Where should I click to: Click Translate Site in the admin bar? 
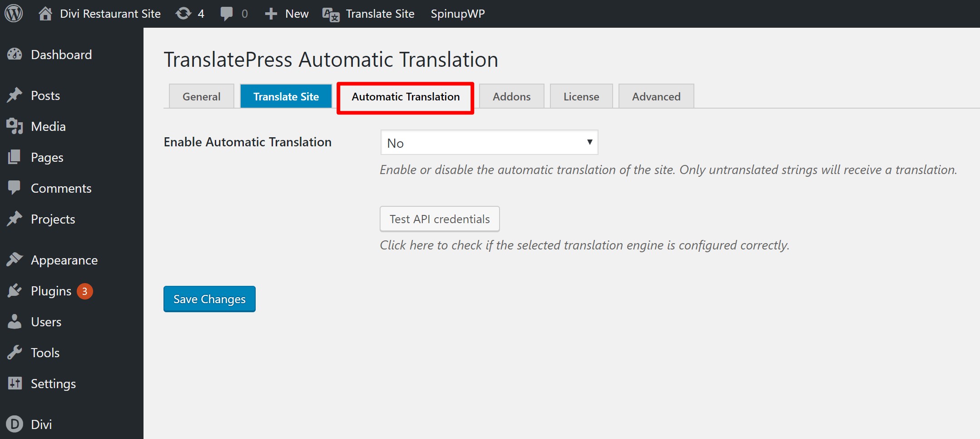[x=380, y=14]
